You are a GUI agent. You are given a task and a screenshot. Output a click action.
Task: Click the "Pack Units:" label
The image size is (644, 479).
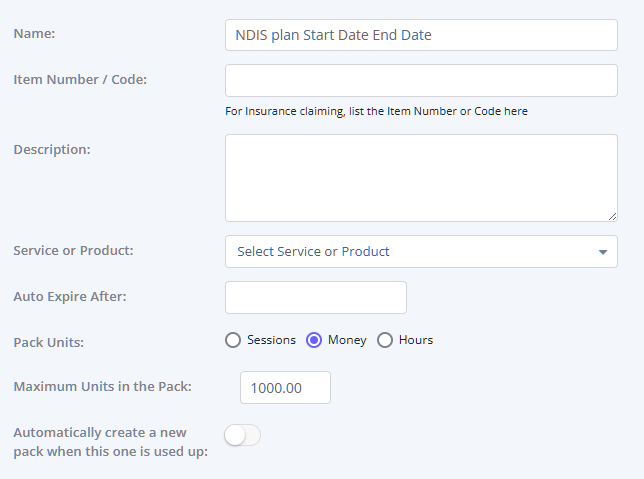pos(48,342)
